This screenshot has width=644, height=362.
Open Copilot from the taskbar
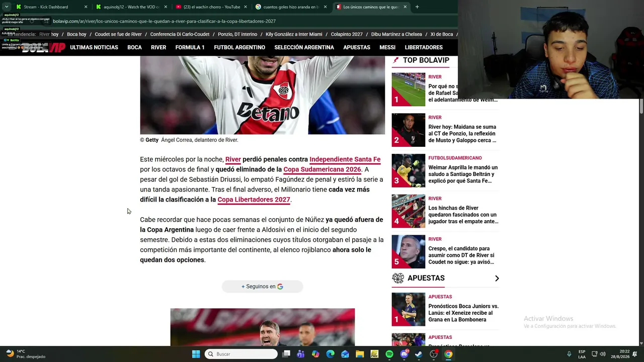tap(315, 354)
